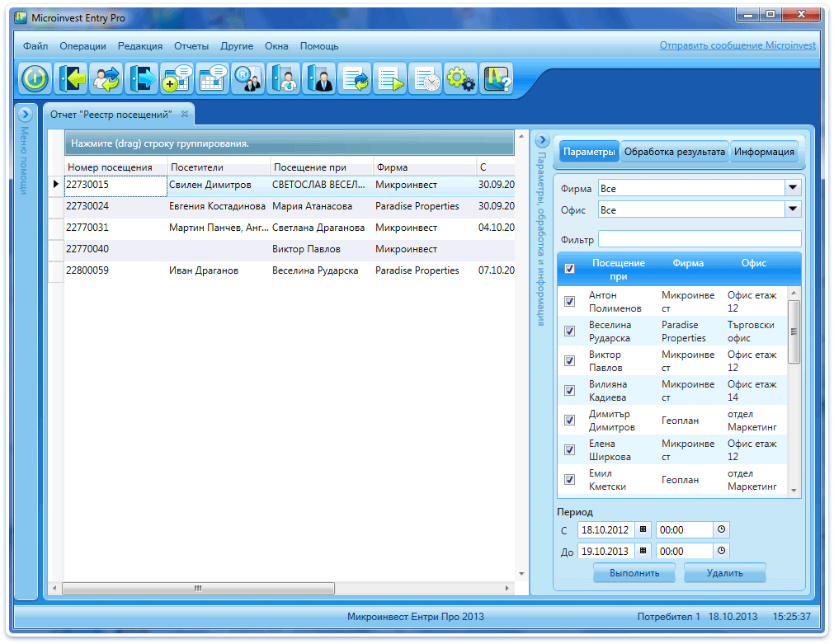Uncheck the Веселина Рударска checkbox in the filter list
This screenshot has width=834, height=644.
pyautogui.click(x=569, y=331)
